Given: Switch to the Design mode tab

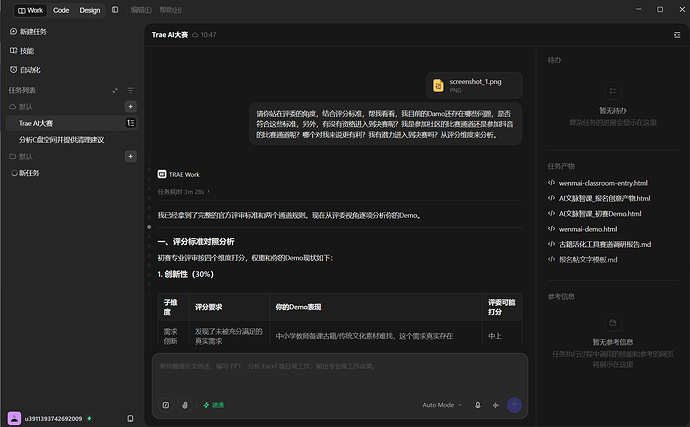Looking at the screenshot, I should [x=90, y=10].
